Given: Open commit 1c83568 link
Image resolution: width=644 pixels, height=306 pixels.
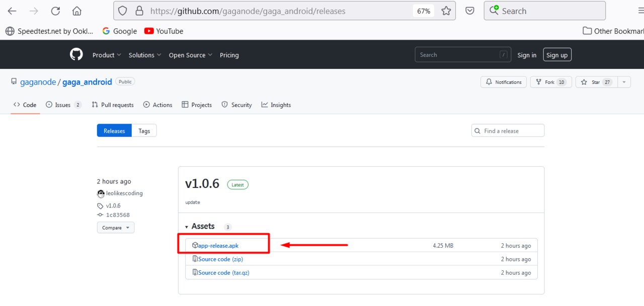Looking at the screenshot, I should point(118,215).
